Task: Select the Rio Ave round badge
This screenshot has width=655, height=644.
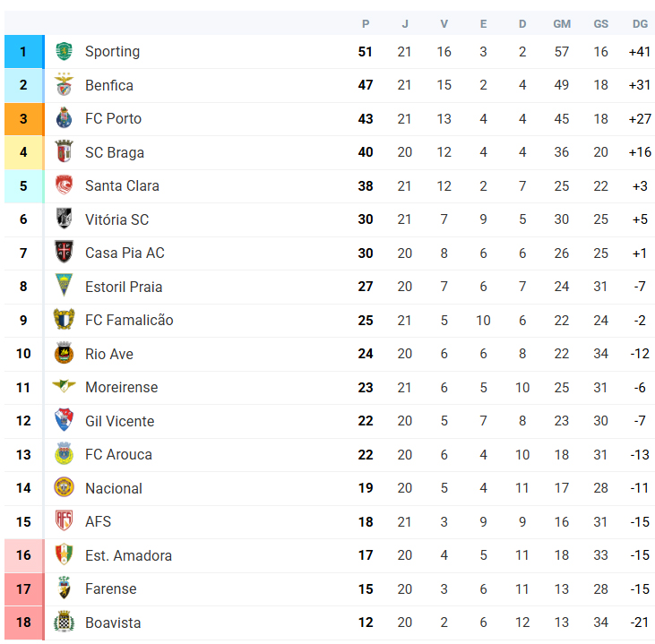Action: (64, 353)
